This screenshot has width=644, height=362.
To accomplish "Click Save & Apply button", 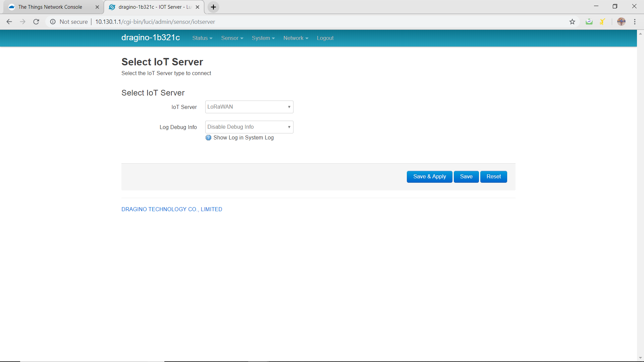I will coord(429,176).
